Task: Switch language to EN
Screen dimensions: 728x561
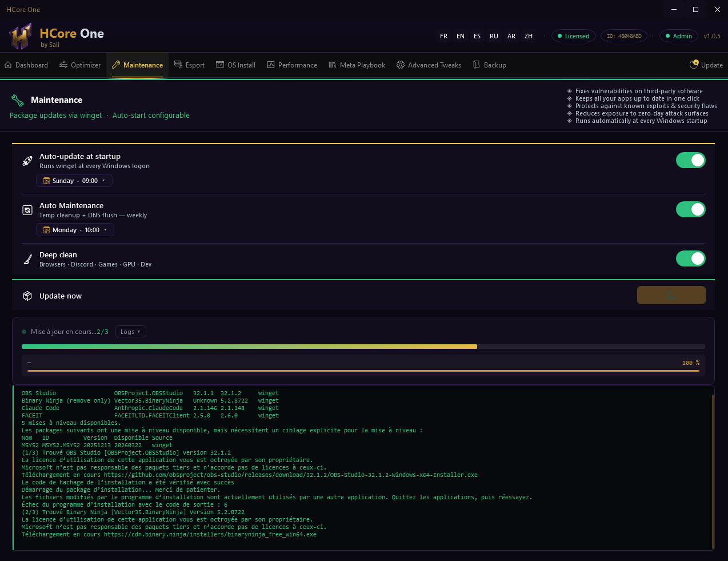Action: coord(461,36)
